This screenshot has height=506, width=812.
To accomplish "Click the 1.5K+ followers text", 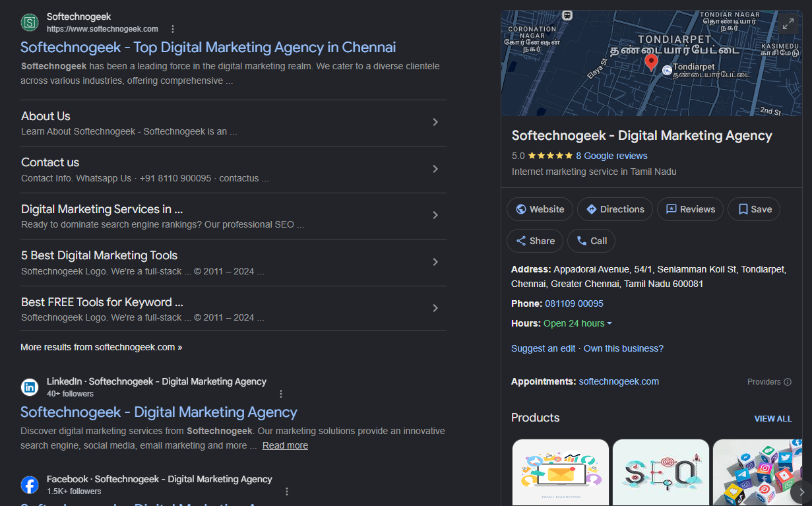I will pyautogui.click(x=74, y=491).
